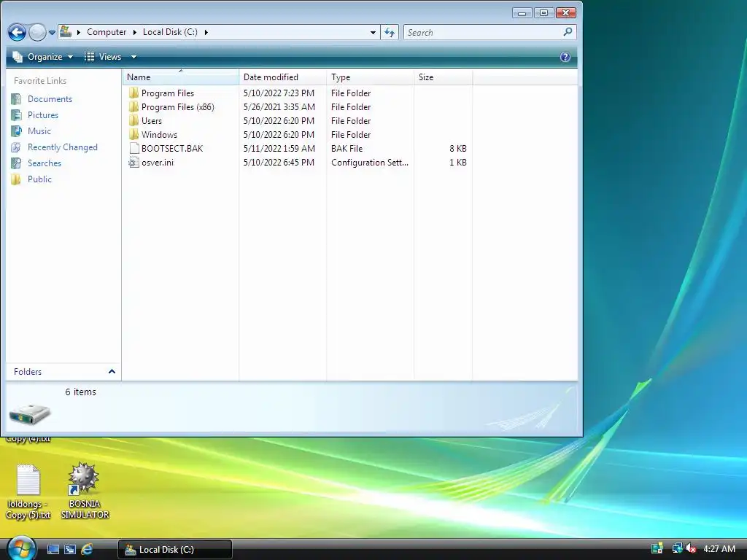Image resolution: width=747 pixels, height=560 pixels.
Task: Click the BAK File type cell
Action: pyautogui.click(x=347, y=149)
